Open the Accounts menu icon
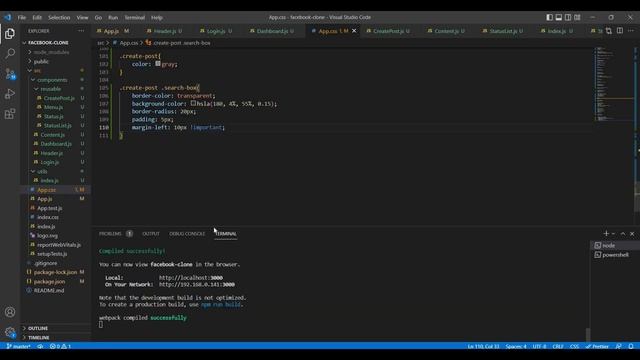 click(10, 312)
